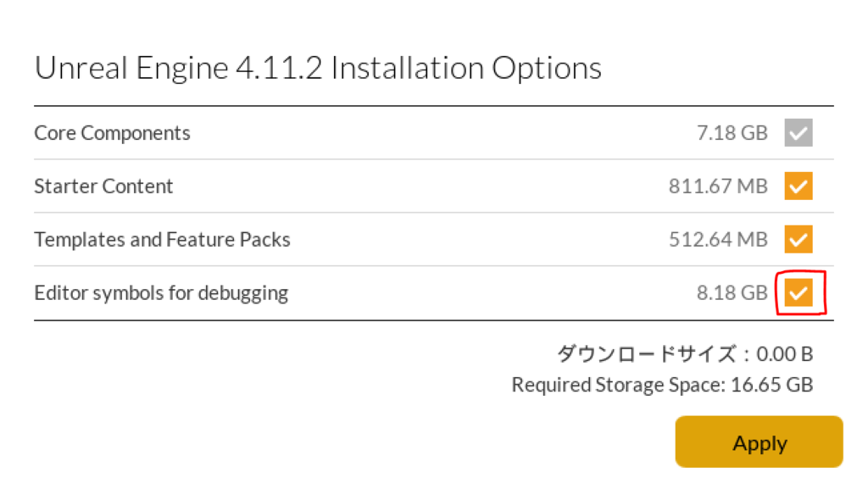Disable Templates and Feature Packs checkbox
The height and width of the screenshot is (489, 868).
798,240
